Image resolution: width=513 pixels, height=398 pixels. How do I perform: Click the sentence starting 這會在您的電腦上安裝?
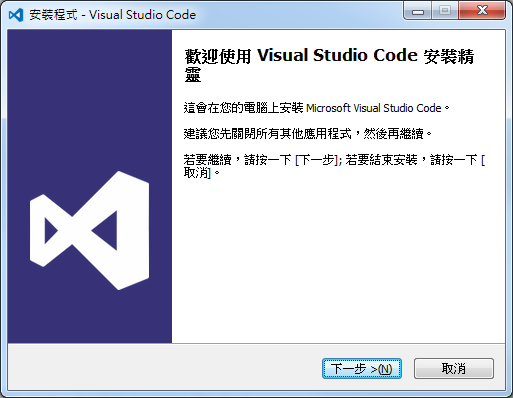click(x=316, y=108)
